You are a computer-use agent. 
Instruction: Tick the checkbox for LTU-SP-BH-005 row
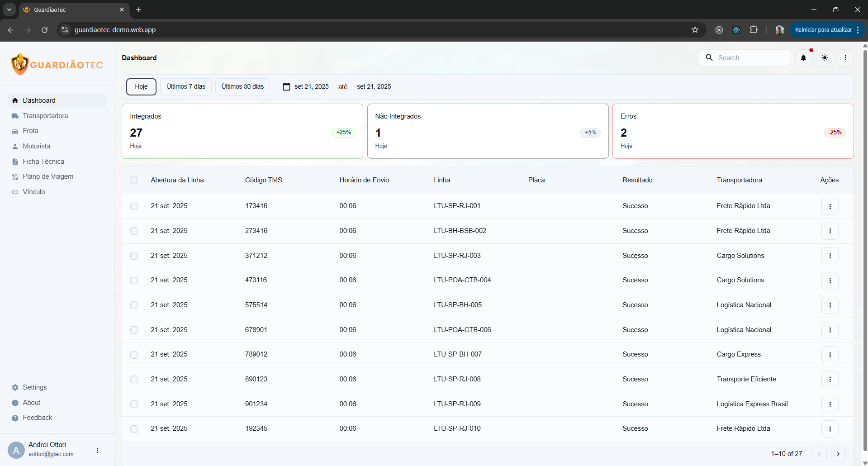tap(134, 305)
